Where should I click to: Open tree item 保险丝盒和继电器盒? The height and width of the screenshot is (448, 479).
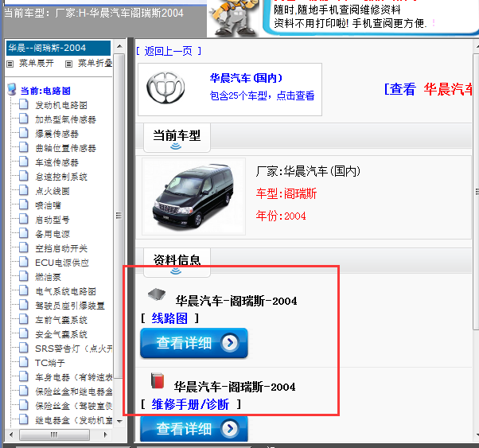click(74, 392)
